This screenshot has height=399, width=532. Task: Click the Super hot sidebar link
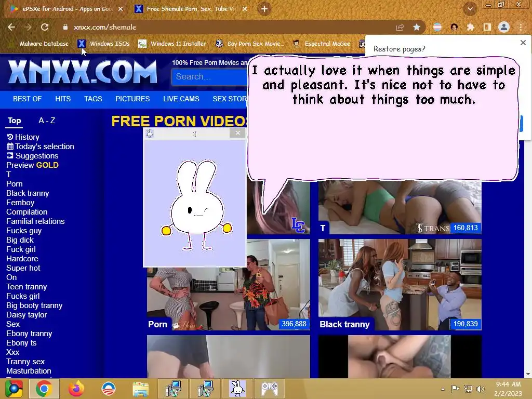pos(23,268)
